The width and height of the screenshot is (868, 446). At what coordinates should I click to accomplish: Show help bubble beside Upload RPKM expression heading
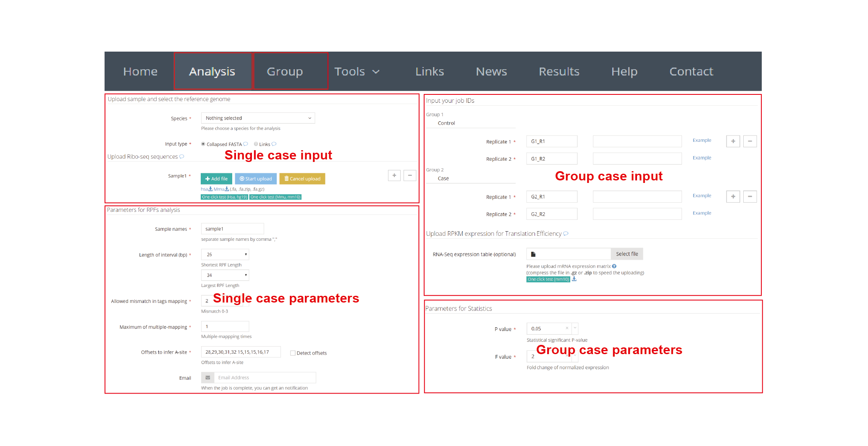point(566,234)
